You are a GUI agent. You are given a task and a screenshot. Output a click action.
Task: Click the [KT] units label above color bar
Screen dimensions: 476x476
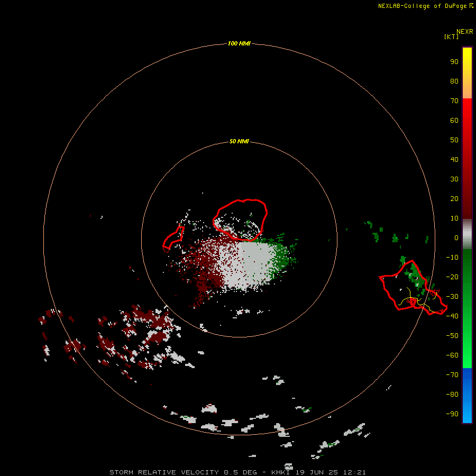point(451,36)
